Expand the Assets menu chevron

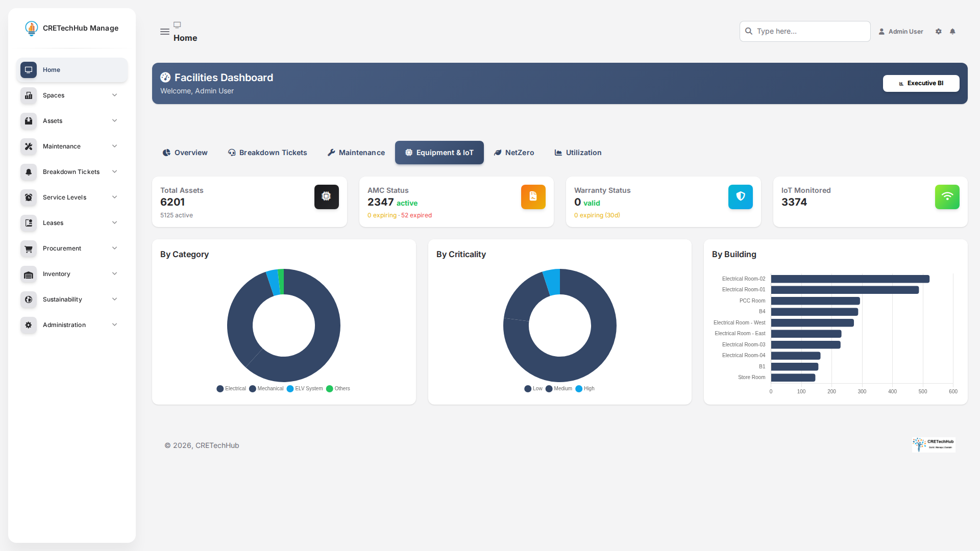[115, 121]
